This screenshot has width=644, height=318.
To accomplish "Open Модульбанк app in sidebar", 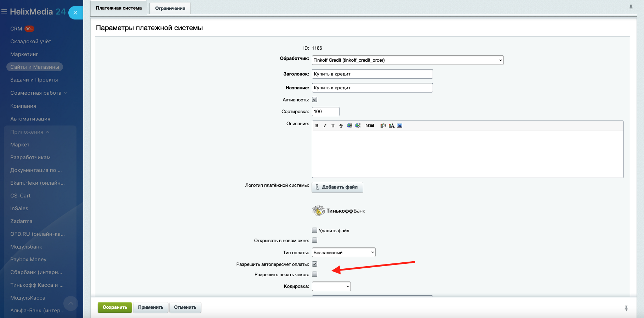I will [26, 247].
